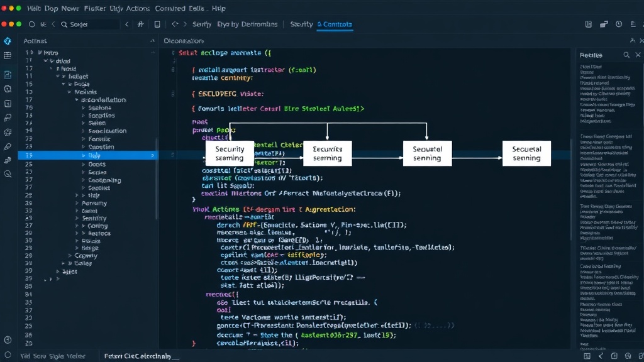Open the Actions menu in the menu bar
Viewport: 644px width, 362px height.
click(138, 8)
